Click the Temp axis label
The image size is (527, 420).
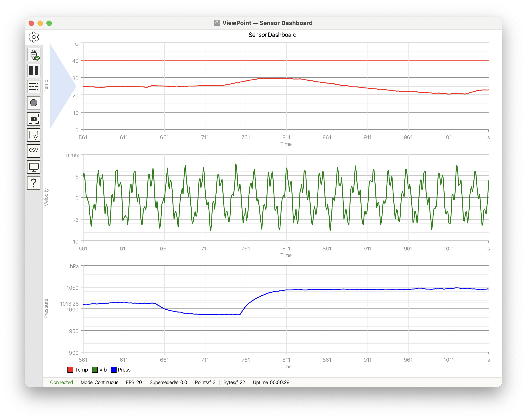coord(46,86)
